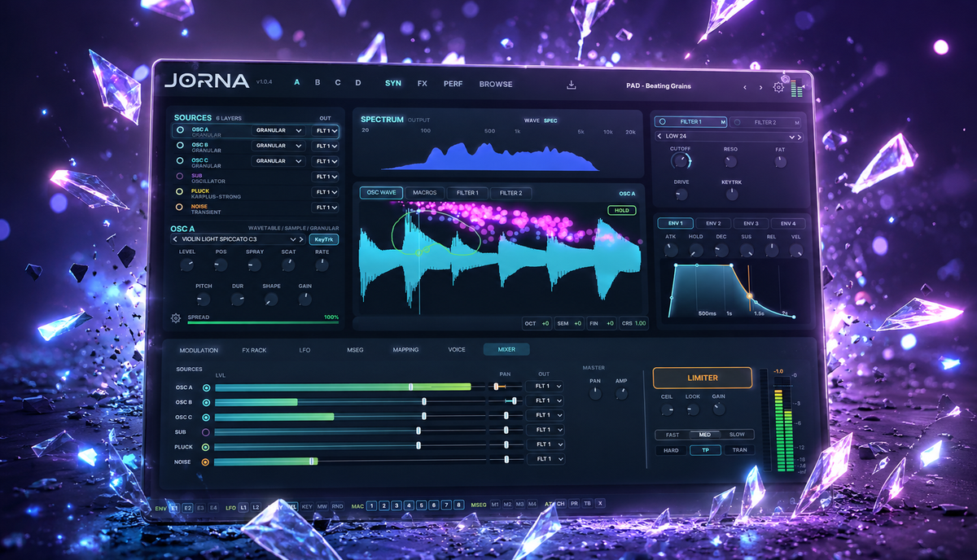Open OSC A GRANULAR type dropdown
This screenshot has height=560, width=977.
click(x=279, y=130)
